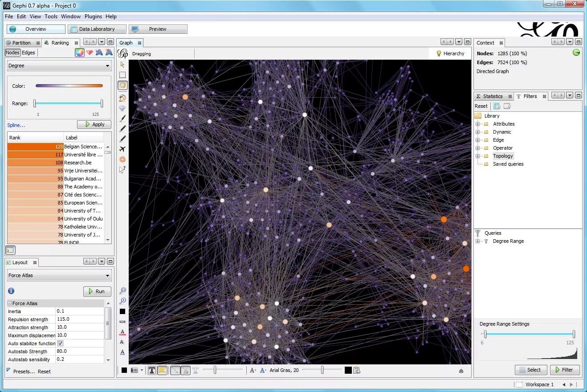Collapse the Force Atlas properties group
This screenshot has width=587, height=392.
[x=10, y=303]
